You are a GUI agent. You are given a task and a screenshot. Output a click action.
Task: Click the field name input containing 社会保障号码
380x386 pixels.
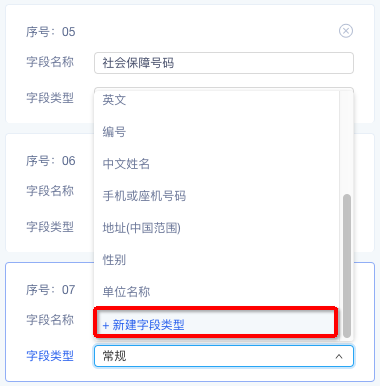coord(224,63)
